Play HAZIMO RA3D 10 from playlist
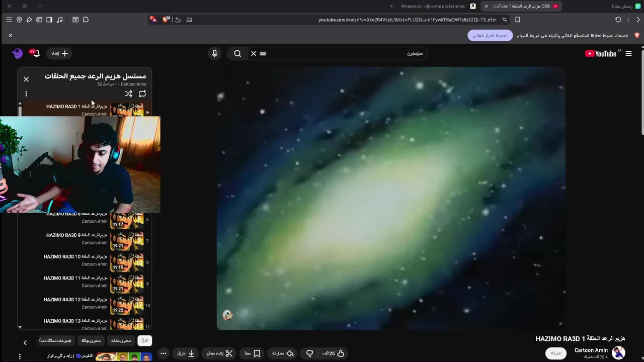This screenshot has width=644, height=362. point(85,262)
